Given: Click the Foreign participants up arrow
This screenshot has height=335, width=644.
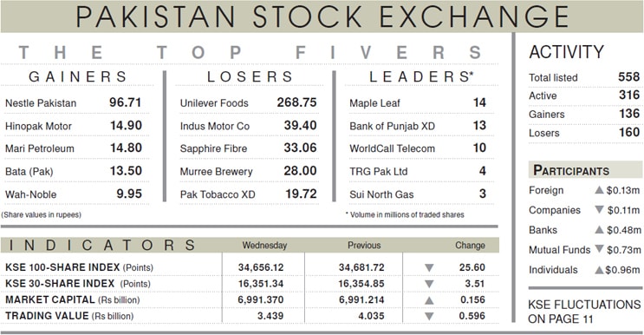Looking at the screenshot, I should click(599, 190).
